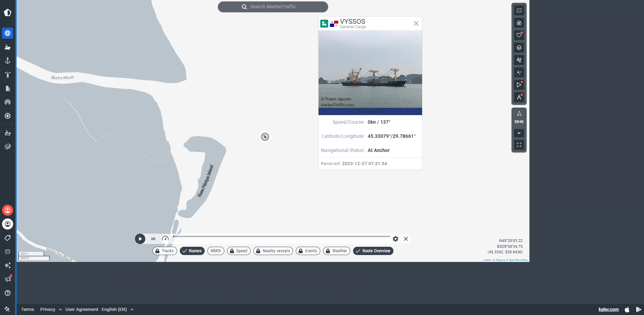Image resolution: width=644 pixels, height=315 pixels.
Task: Toggle the locked Weather option
Action: click(336, 251)
